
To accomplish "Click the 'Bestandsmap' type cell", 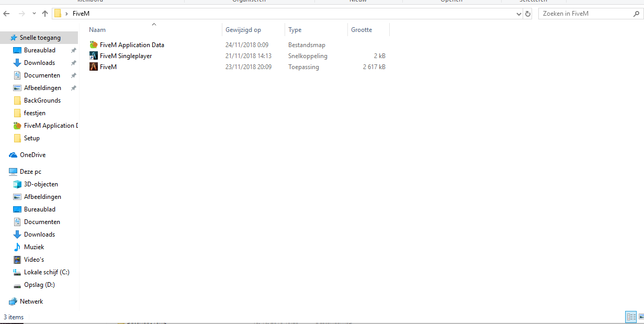I will 307,45.
